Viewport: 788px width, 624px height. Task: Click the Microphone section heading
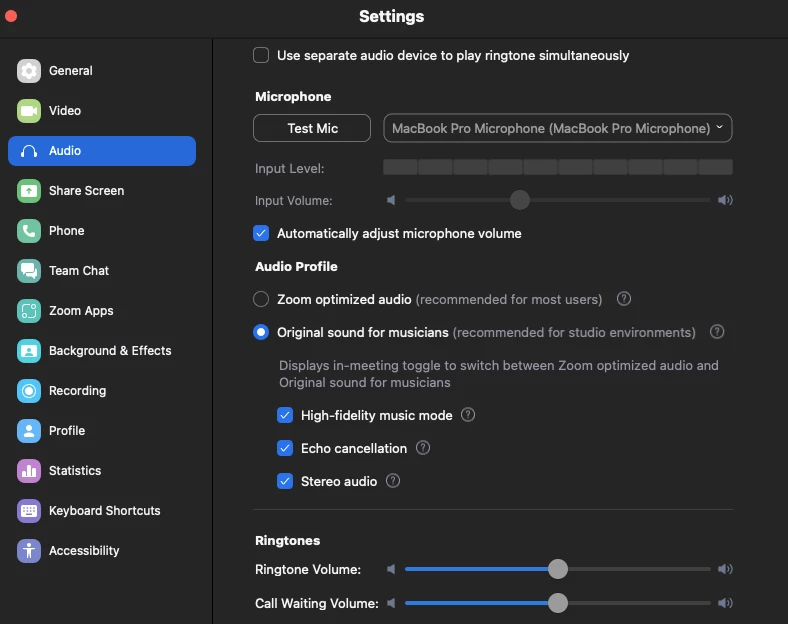[293, 96]
